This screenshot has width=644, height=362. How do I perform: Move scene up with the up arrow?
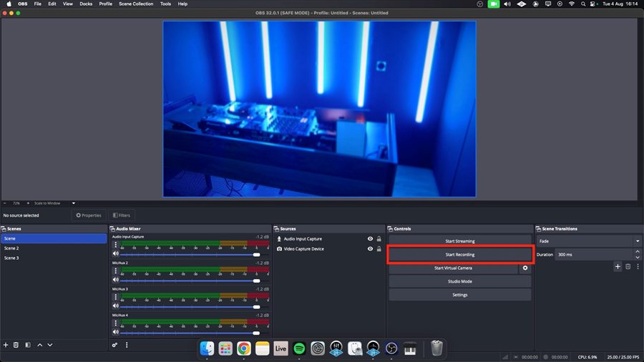(x=40, y=345)
